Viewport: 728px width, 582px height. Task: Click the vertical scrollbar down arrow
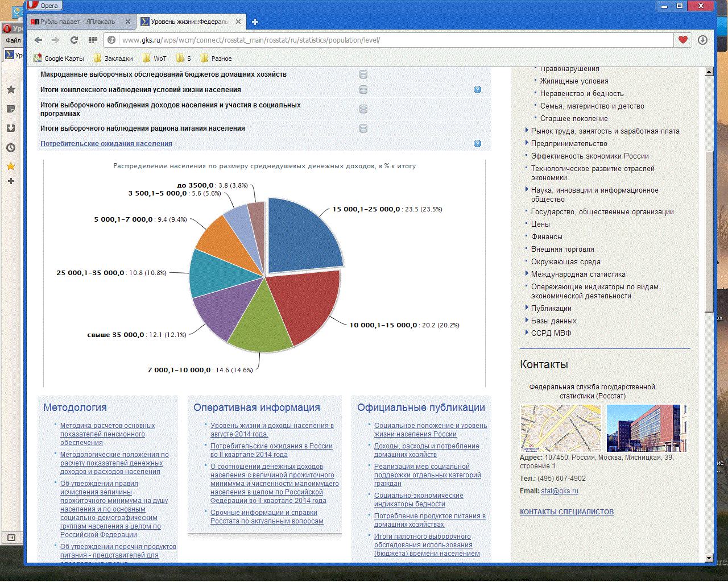709,558
